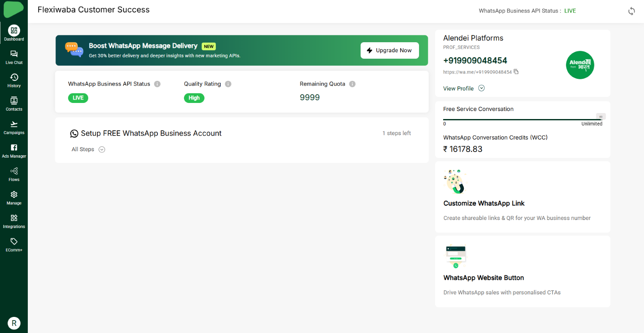Click the 'Unlimited' label
This screenshot has height=333, width=644.
(592, 124)
